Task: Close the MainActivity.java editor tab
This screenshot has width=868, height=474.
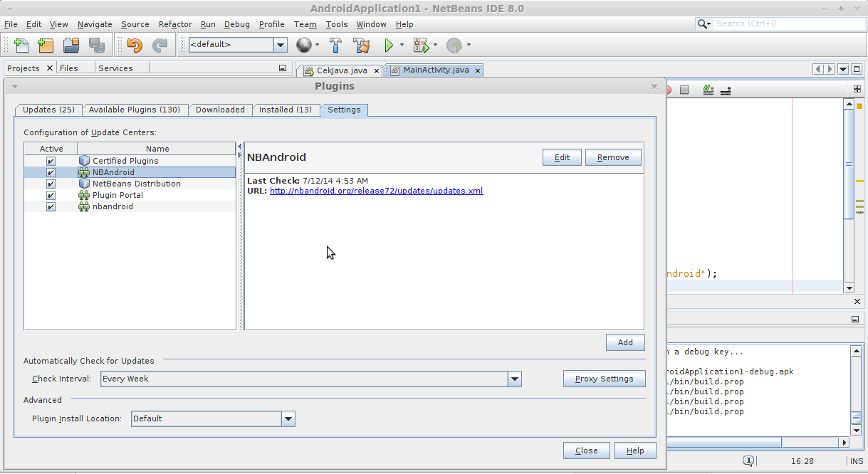Action: coord(478,70)
